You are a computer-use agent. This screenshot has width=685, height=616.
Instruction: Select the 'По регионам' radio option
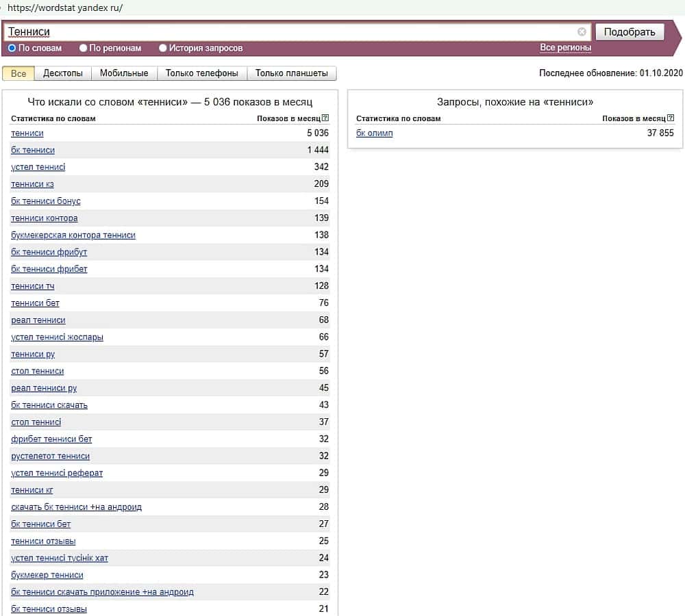point(83,49)
